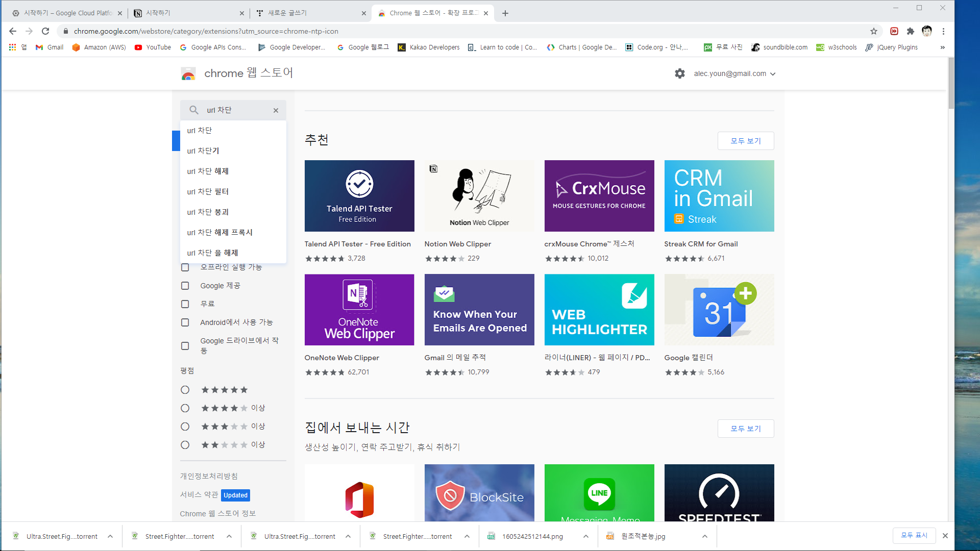
Task: Close the downloads bar
Action: pyautogui.click(x=945, y=536)
